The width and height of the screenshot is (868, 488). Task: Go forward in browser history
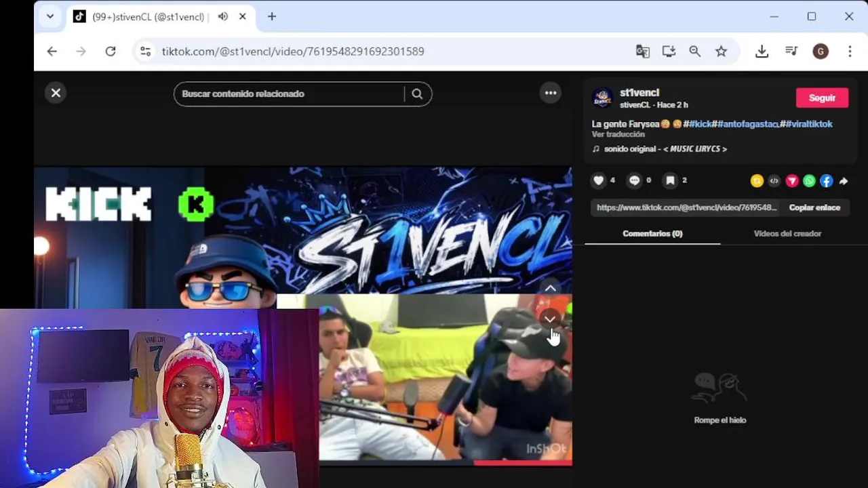point(81,52)
